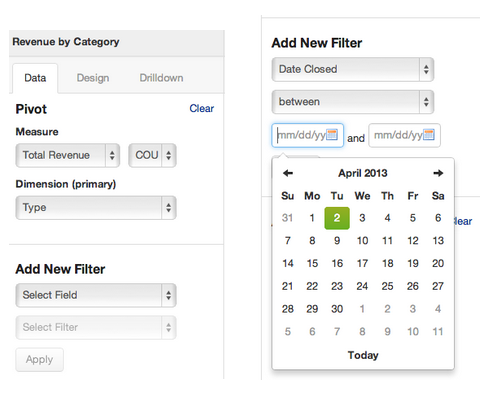Open the COU aggregation dropdown
Viewport: 489px width, 408px height.
152,155
